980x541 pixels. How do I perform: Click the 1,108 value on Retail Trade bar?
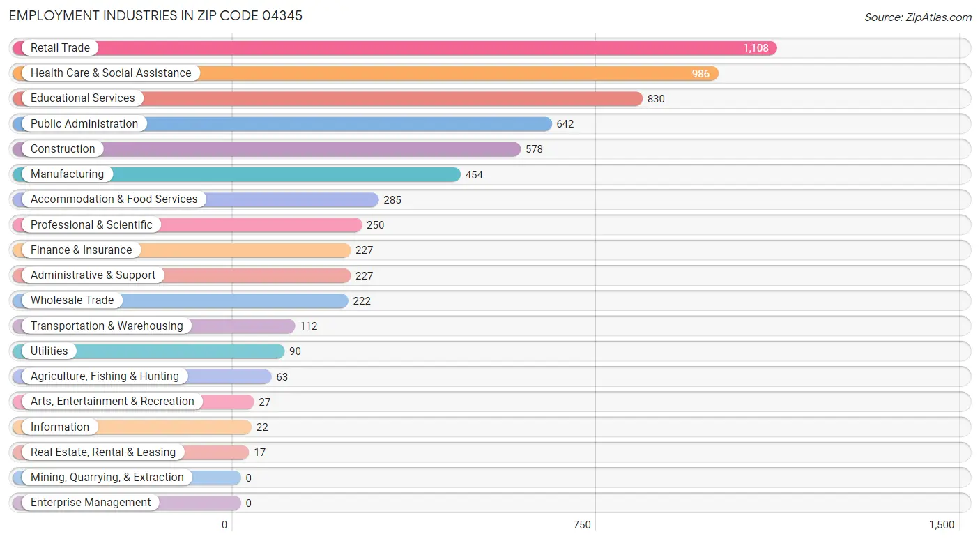(x=756, y=48)
